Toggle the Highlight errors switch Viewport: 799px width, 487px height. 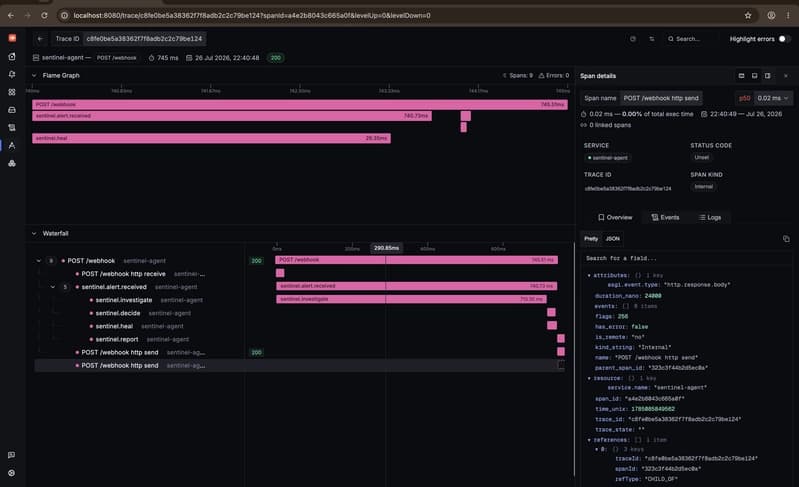[x=784, y=39]
